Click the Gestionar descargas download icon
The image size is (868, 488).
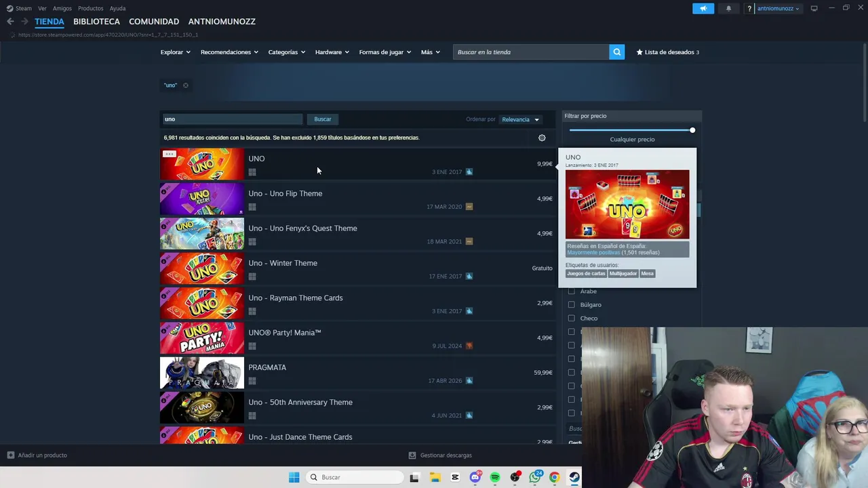412,455
